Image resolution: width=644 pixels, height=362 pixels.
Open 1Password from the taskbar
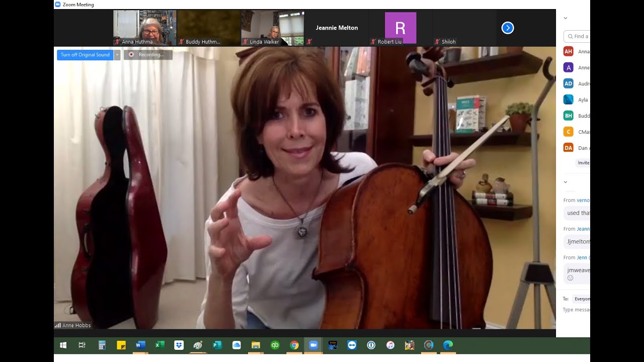pyautogui.click(x=371, y=345)
